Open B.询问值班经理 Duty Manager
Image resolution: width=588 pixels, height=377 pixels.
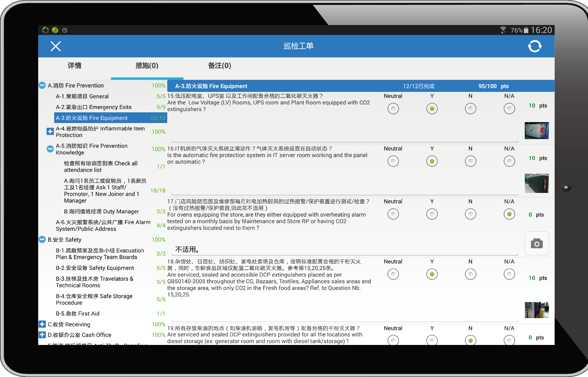click(115, 211)
